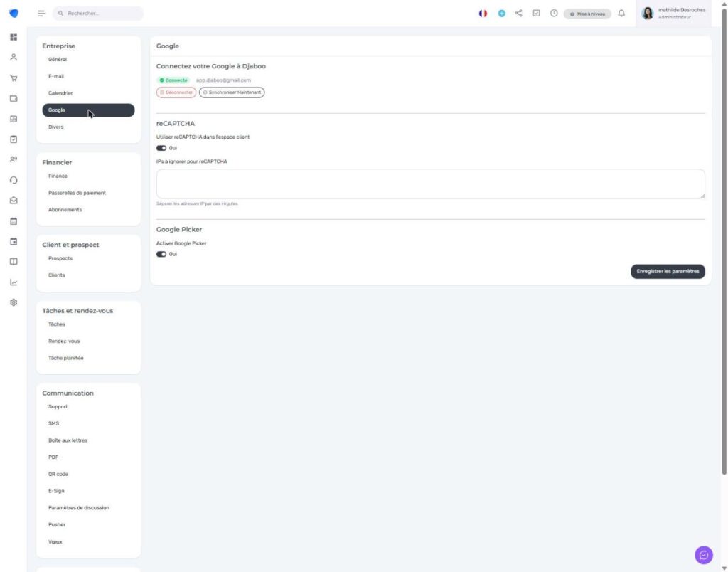The image size is (728, 572).
Task: Open Pusher settings
Action: [x=57, y=524]
